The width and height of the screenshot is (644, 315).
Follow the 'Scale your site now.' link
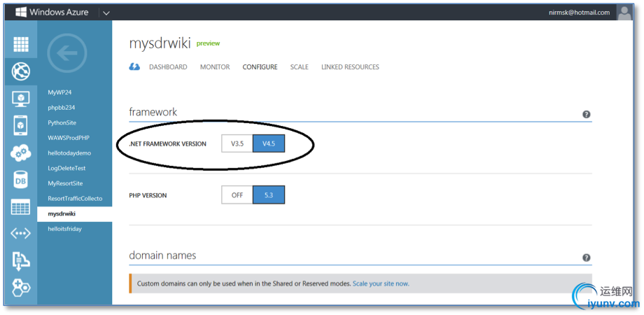[x=381, y=283]
